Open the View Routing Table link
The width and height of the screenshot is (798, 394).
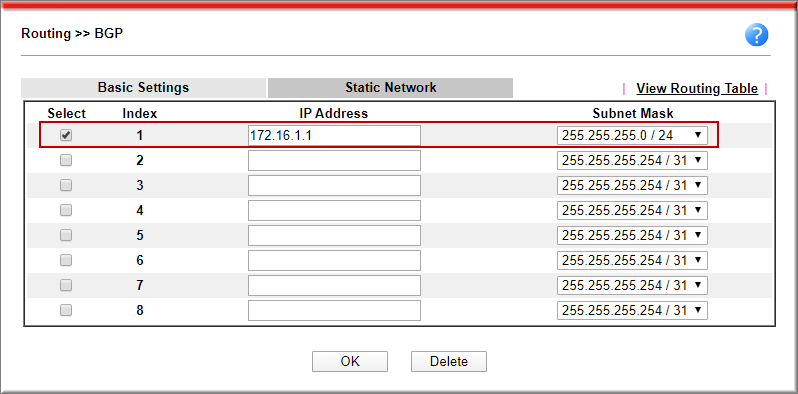[697, 89]
